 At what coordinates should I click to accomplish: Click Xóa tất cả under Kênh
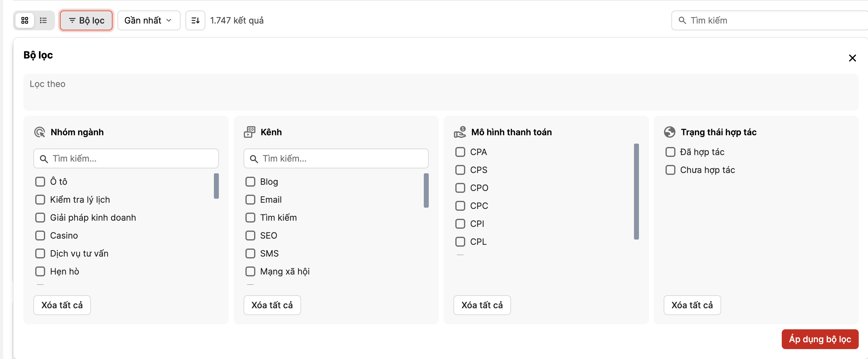272,305
